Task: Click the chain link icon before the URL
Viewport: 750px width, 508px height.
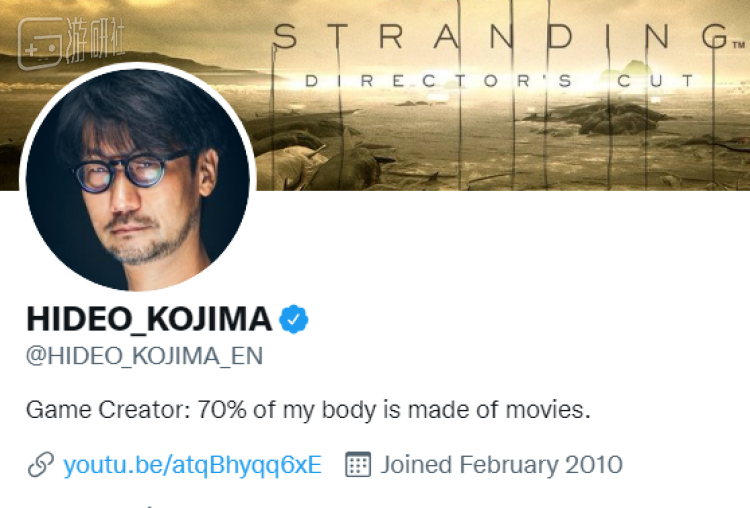Action: click(x=41, y=464)
